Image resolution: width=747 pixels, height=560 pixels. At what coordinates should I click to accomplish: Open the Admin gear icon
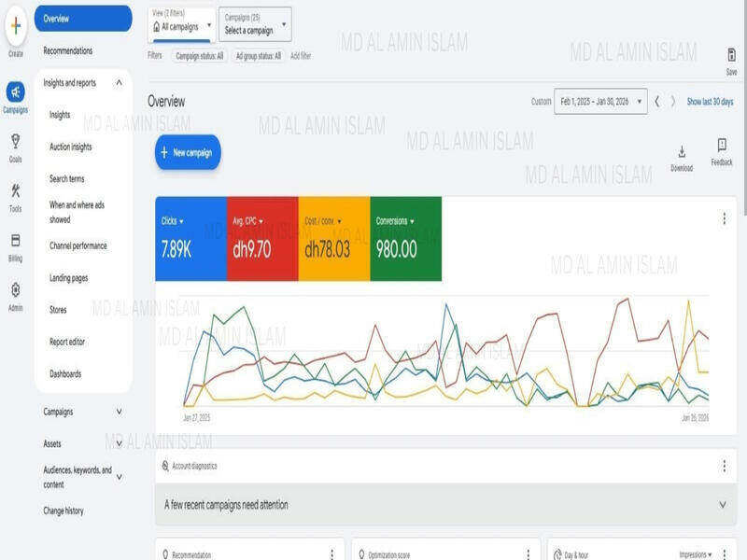click(x=15, y=289)
